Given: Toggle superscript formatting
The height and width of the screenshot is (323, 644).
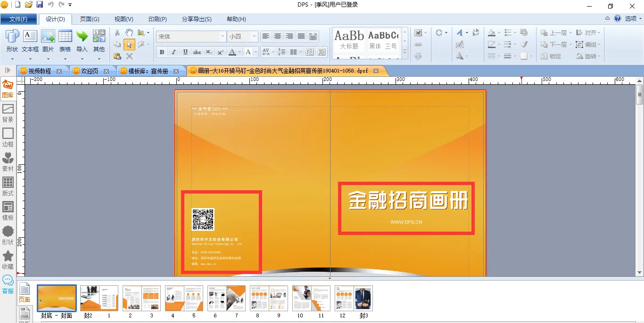Looking at the screenshot, I should [x=221, y=52].
